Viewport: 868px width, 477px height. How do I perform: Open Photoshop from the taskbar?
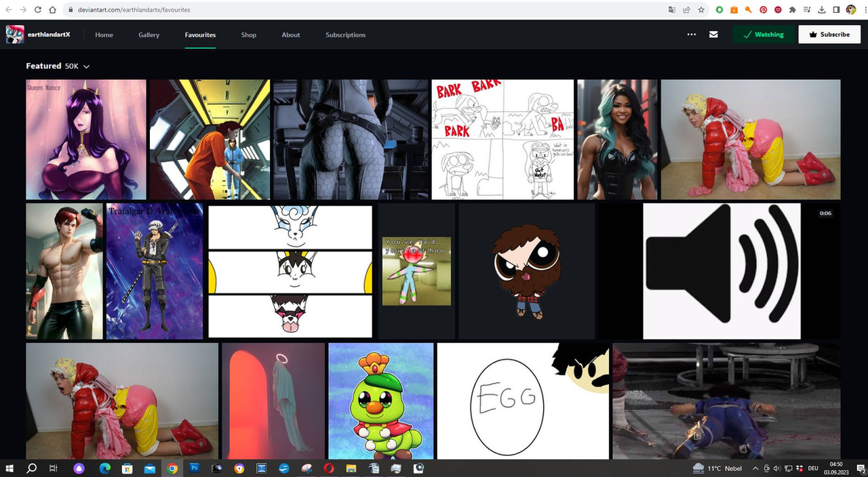point(194,468)
